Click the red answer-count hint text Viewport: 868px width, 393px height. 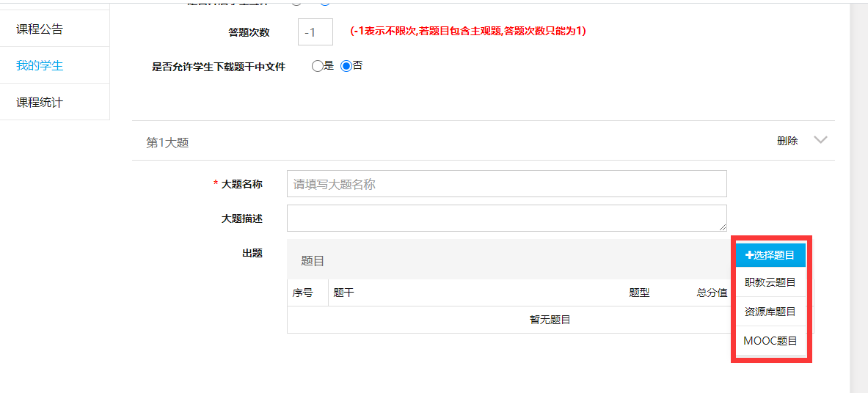[468, 32]
